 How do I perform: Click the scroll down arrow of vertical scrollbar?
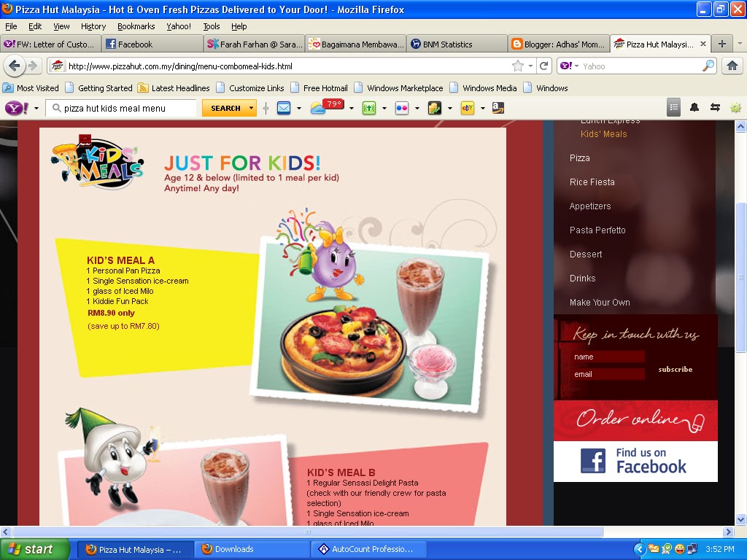click(x=740, y=519)
